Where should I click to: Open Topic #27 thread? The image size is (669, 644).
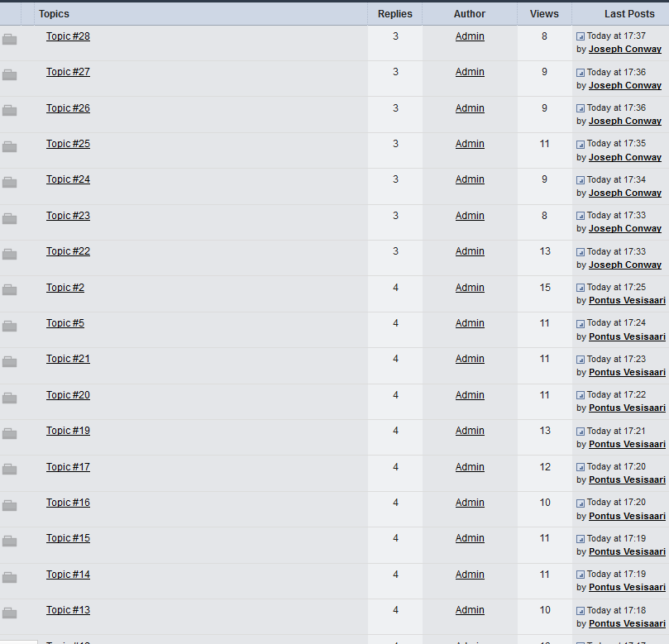(x=69, y=72)
